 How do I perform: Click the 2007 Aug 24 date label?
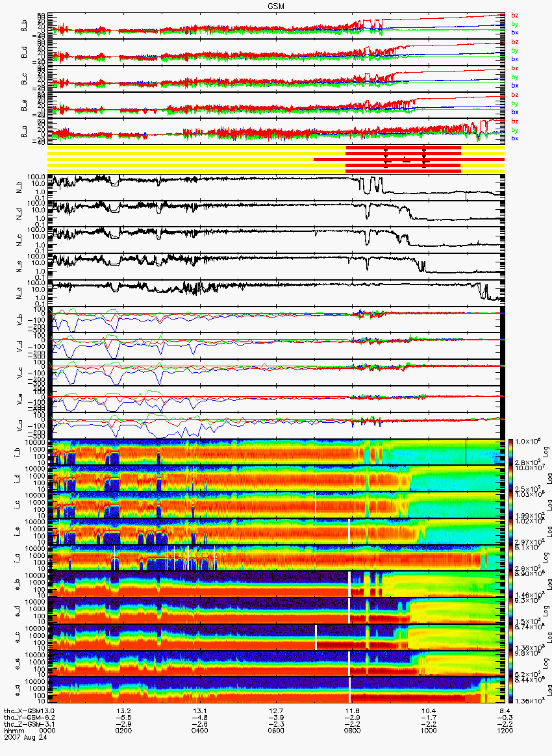coord(25,737)
